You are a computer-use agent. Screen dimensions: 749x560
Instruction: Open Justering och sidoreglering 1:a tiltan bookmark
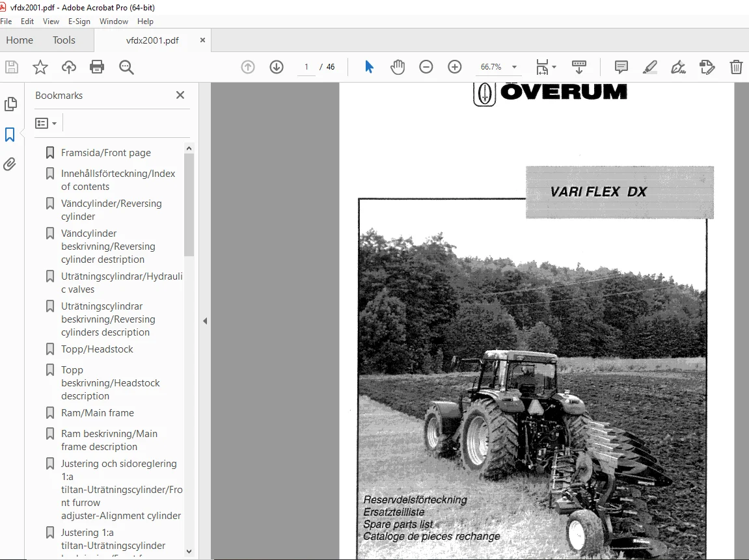click(121, 489)
